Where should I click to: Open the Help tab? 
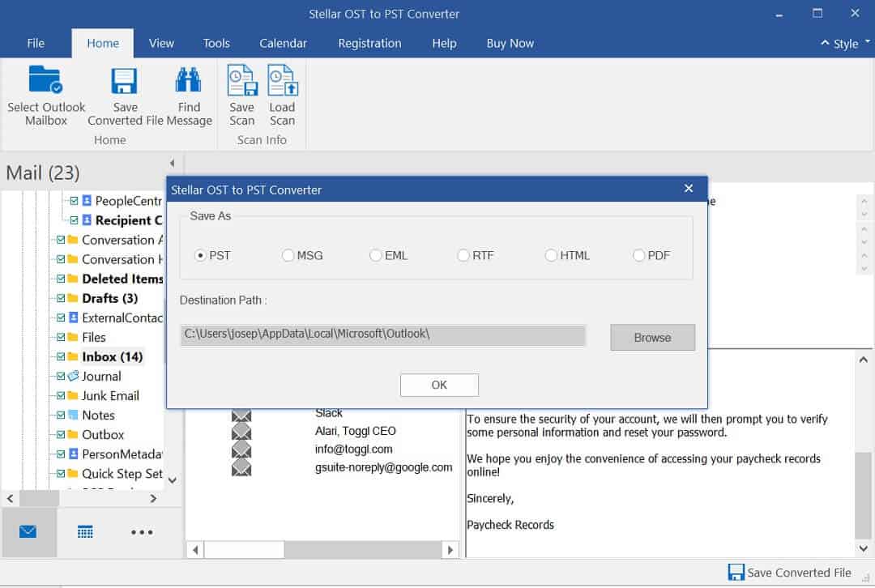[x=444, y=44]
